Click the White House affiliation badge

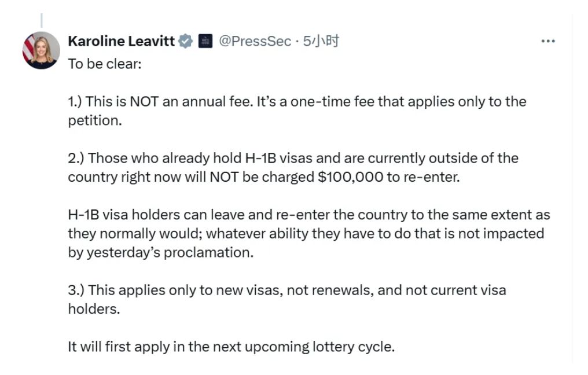204,41
